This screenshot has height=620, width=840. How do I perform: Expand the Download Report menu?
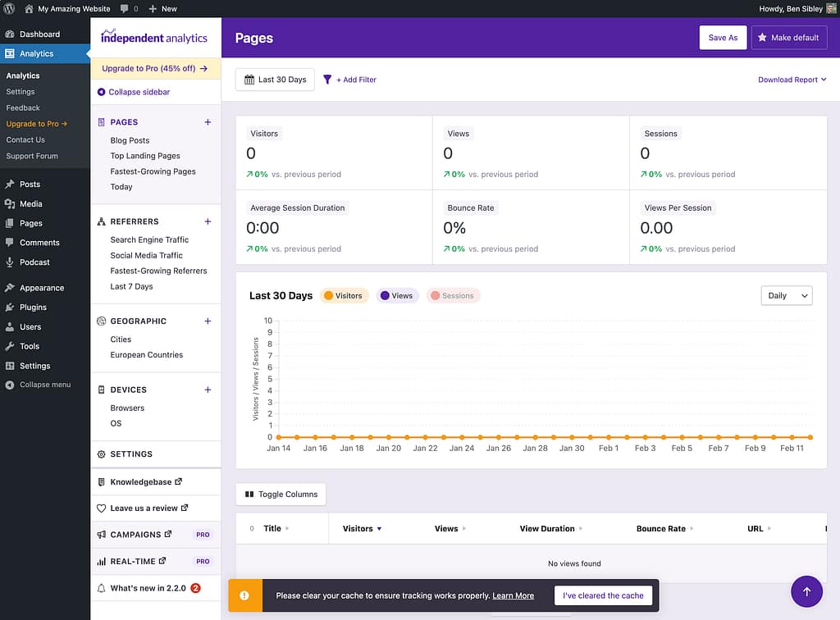point(792,80)
